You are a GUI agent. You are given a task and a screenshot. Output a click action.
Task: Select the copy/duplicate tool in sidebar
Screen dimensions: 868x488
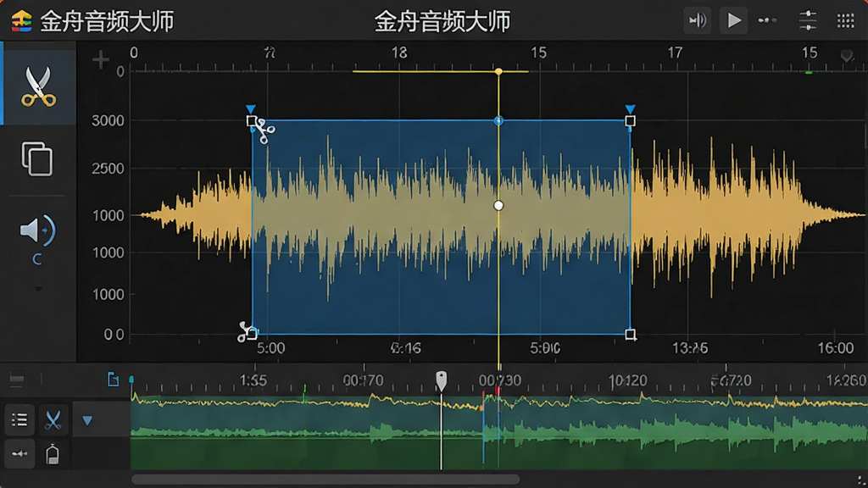point(37,158)
